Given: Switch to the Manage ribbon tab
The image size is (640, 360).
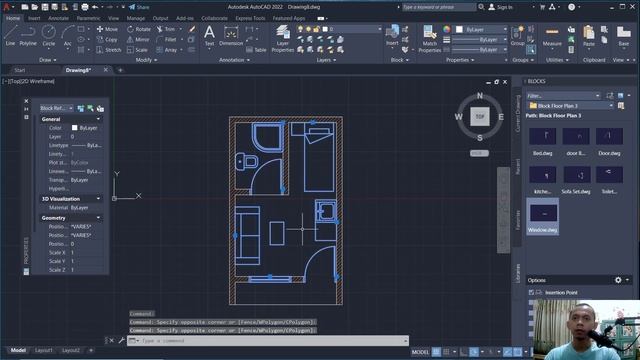Looking at the screenshot, I should click(136, 18).
